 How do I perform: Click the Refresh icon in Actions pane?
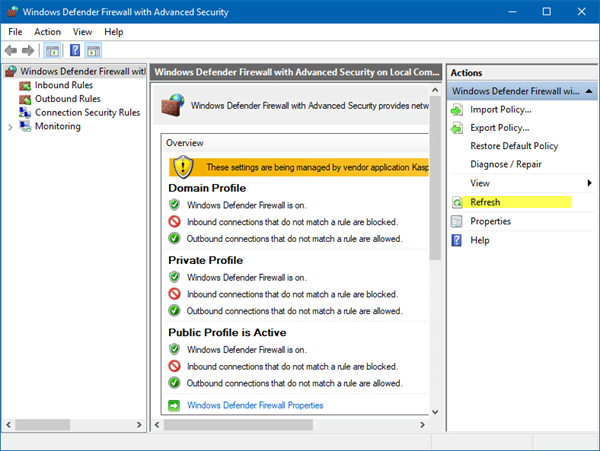pos(457,202)
